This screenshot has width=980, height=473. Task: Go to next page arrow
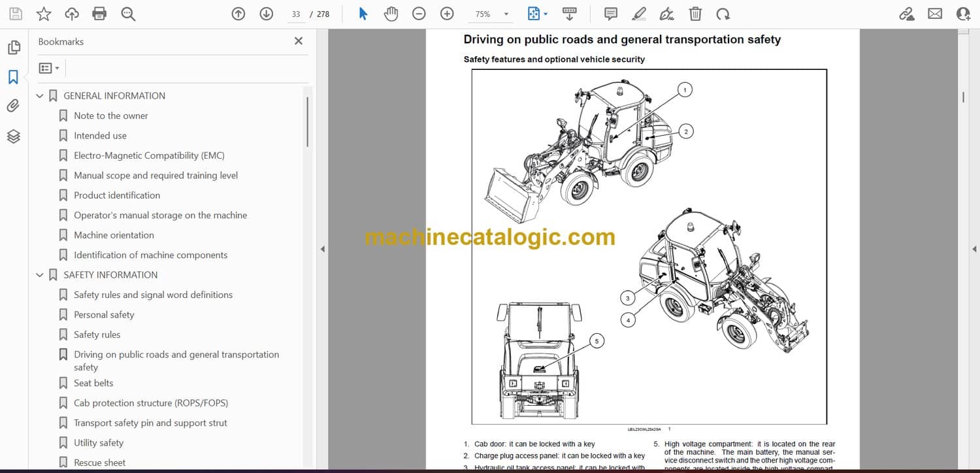267,14
